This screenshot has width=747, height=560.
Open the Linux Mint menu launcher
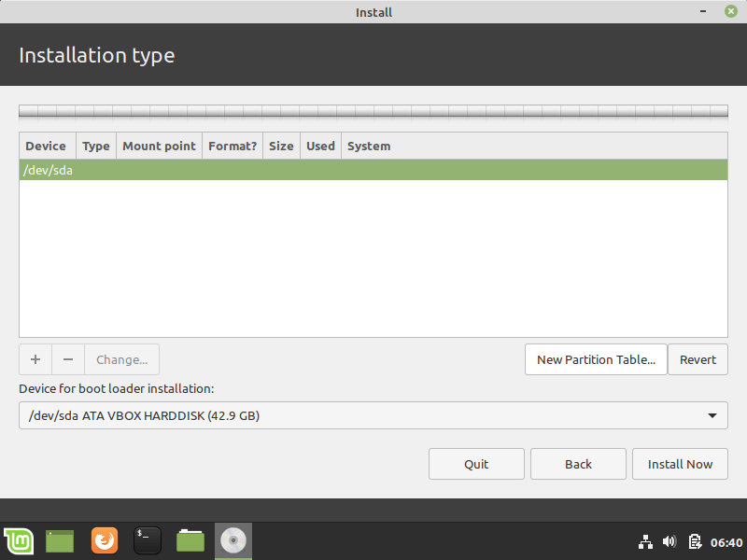pos(19,541)
